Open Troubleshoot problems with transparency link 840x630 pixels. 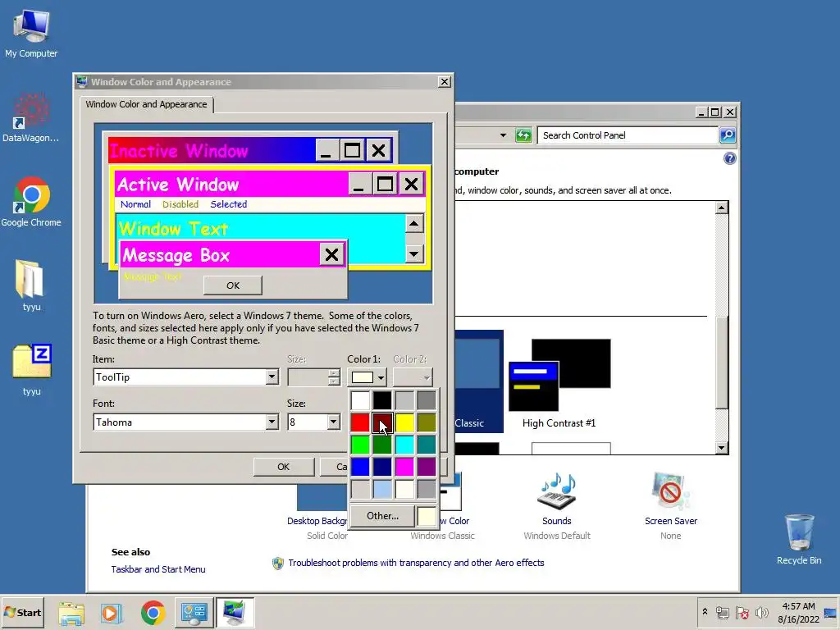(416, 563)
